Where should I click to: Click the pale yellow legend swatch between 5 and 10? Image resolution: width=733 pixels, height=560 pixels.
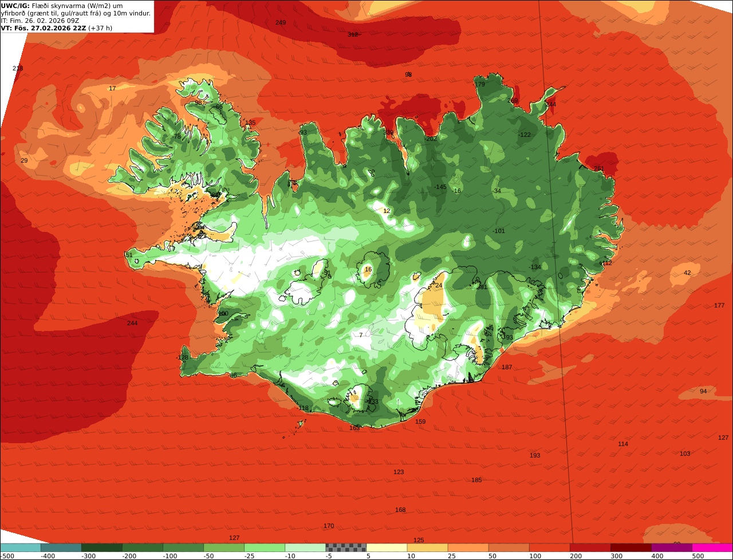point(387,547)
